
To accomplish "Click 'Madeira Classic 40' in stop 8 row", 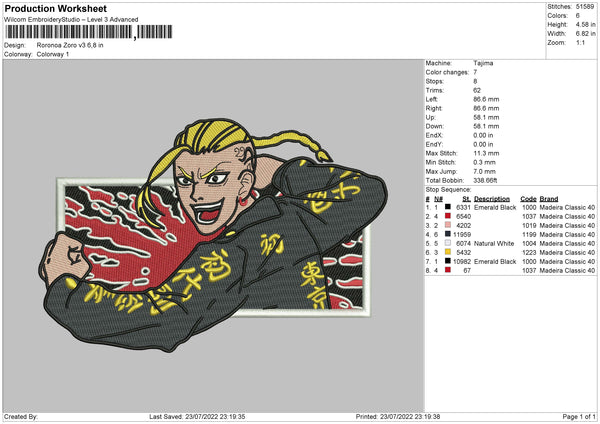I will (567, 271).
